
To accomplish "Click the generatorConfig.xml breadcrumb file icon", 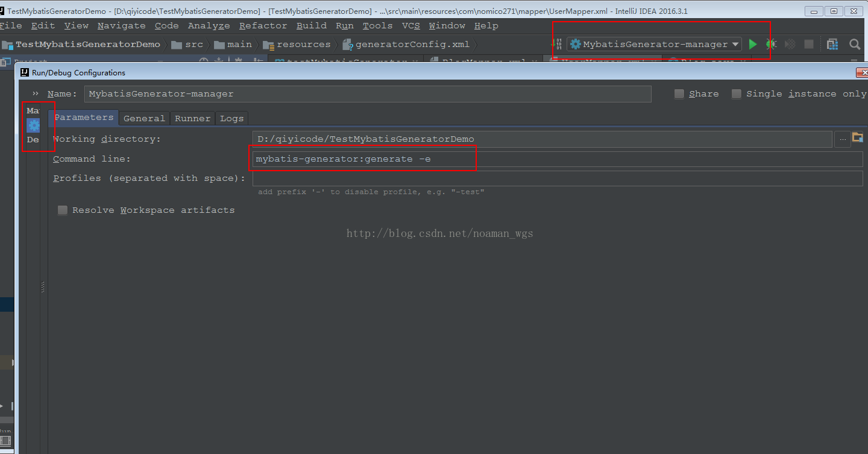I will point(347,44).
